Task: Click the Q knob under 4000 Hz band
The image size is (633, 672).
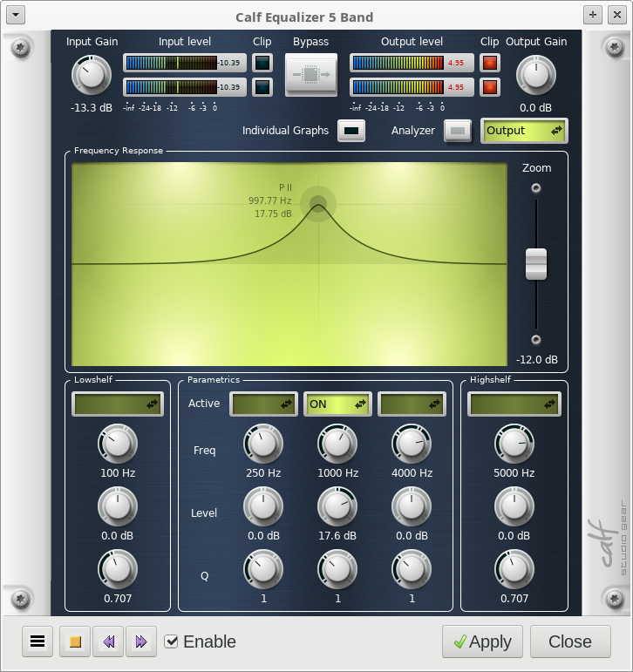Action: click(412, 569)
